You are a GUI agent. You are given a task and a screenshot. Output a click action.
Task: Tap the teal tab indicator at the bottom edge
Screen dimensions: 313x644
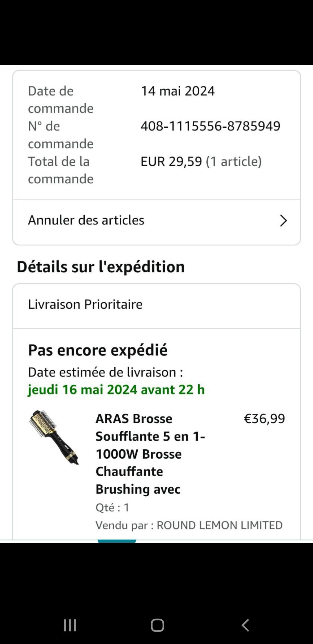click(117, 541)
